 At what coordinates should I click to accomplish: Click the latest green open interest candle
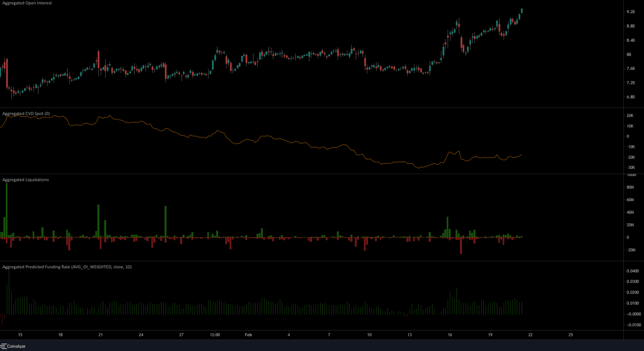tap(522, 11)
